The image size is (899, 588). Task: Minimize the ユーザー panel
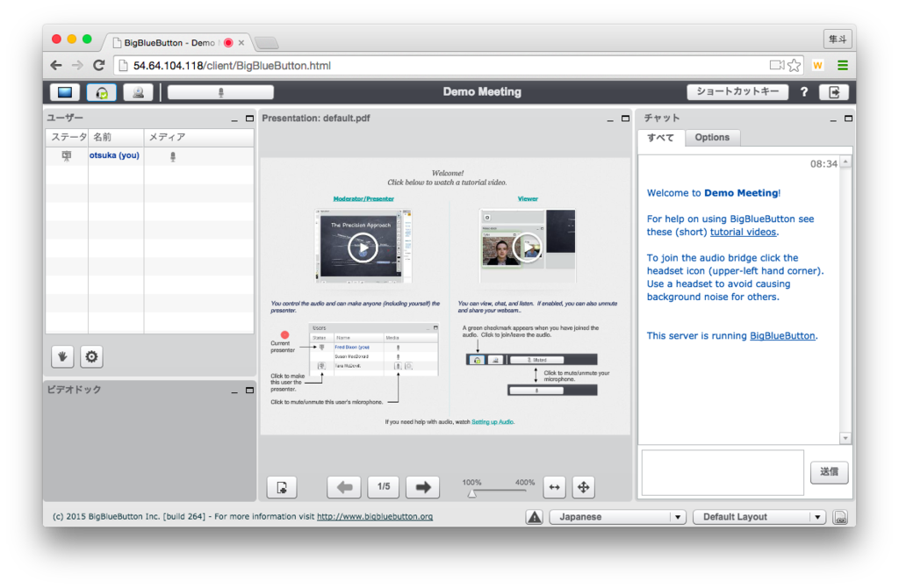click(x=234, y=119)
